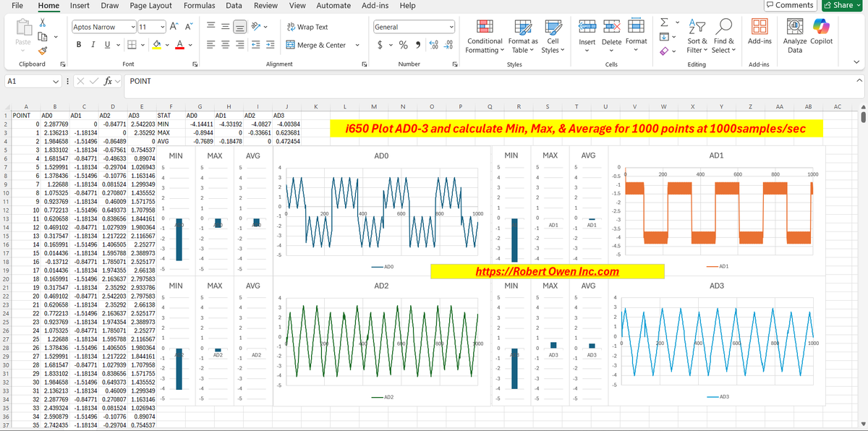Open the Aptos Narrow font name dropdown
Screen dimensions: 868x431
134,27
